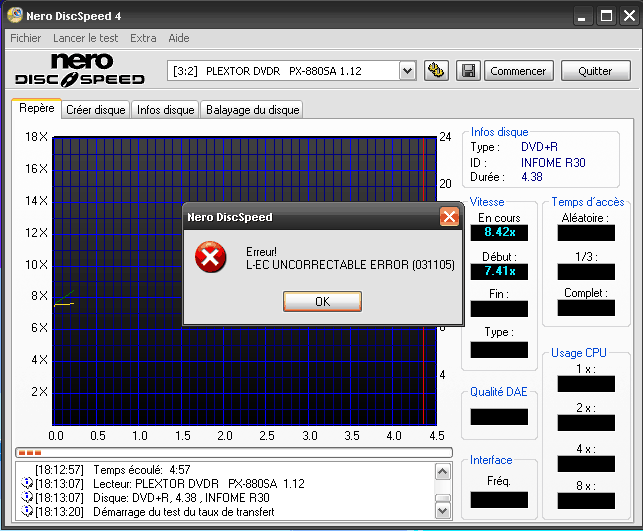643x531 pixels.
Task: Click the test progress bar
Action: tap(234, 453)
